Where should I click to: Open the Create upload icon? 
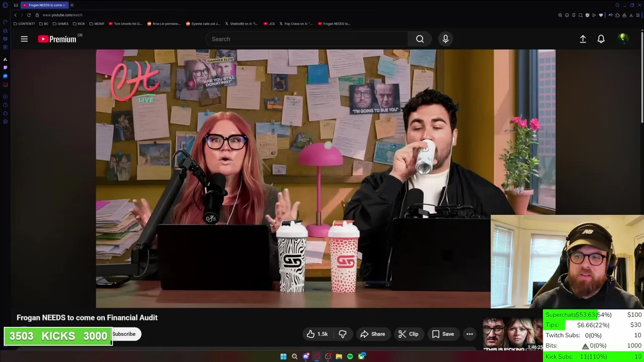(583, 39)
